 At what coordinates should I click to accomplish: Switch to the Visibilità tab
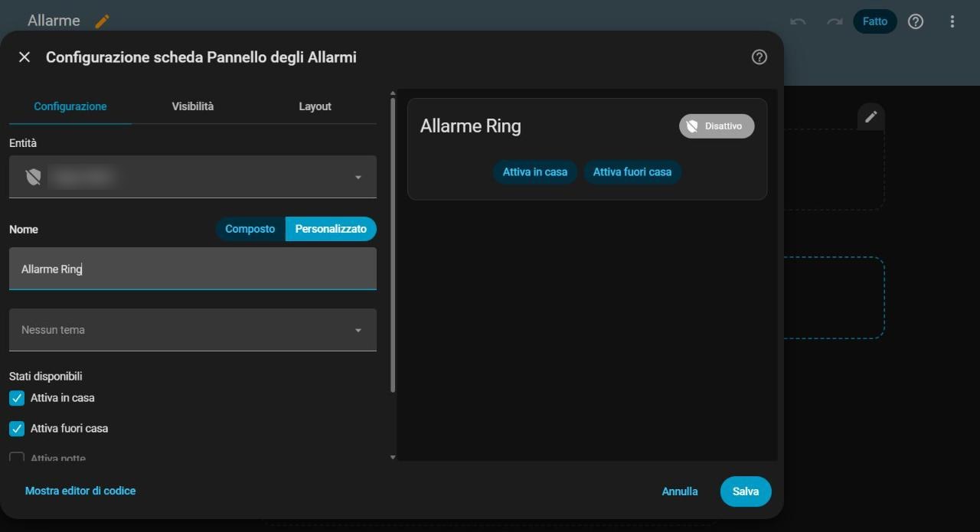193,106
